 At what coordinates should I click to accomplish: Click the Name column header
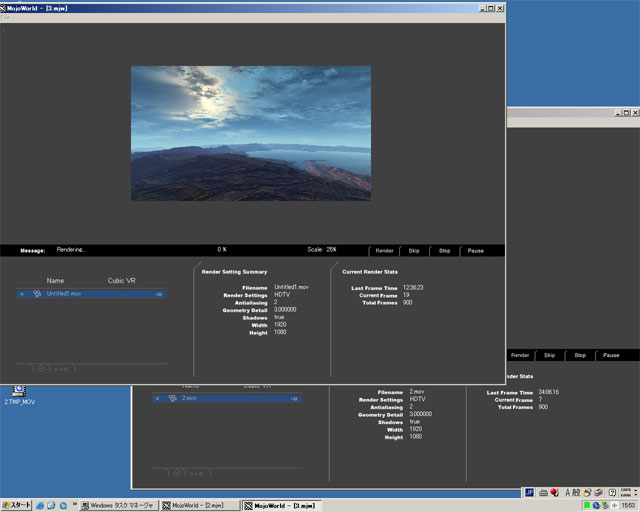(55, 280)
